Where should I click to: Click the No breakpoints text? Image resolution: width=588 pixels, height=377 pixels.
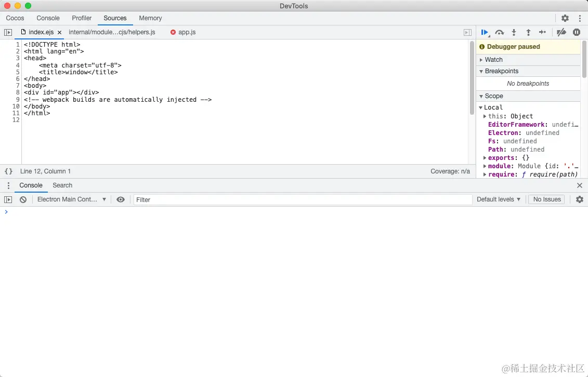[528, 84]
